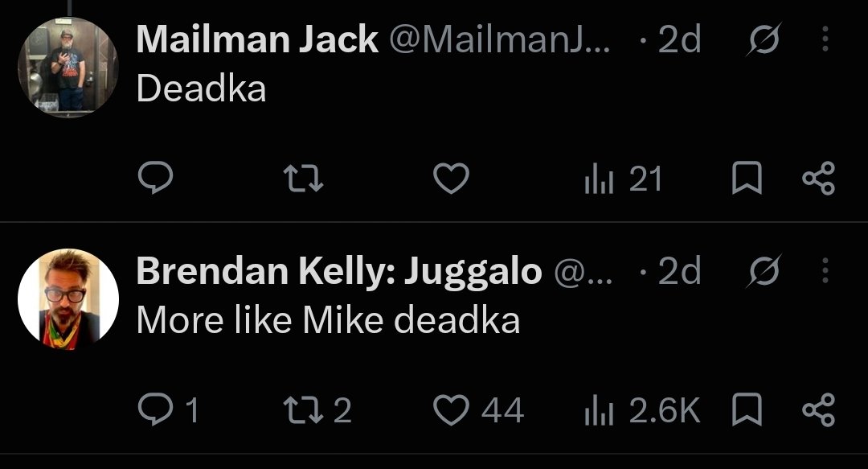Reply to Brendan Kelly's tweet with 1 reply
Image resolution: width=868 pixels, height=469 pixels.
168,409
